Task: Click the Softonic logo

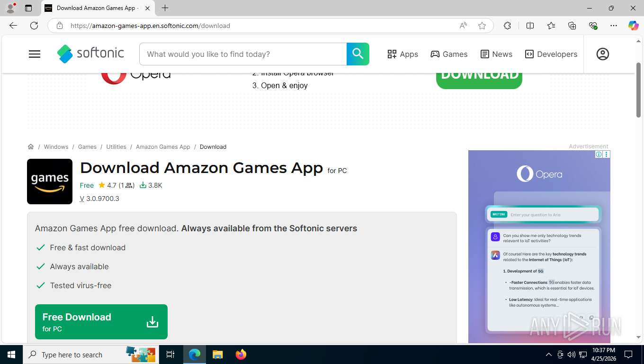Action: point(90,54)
